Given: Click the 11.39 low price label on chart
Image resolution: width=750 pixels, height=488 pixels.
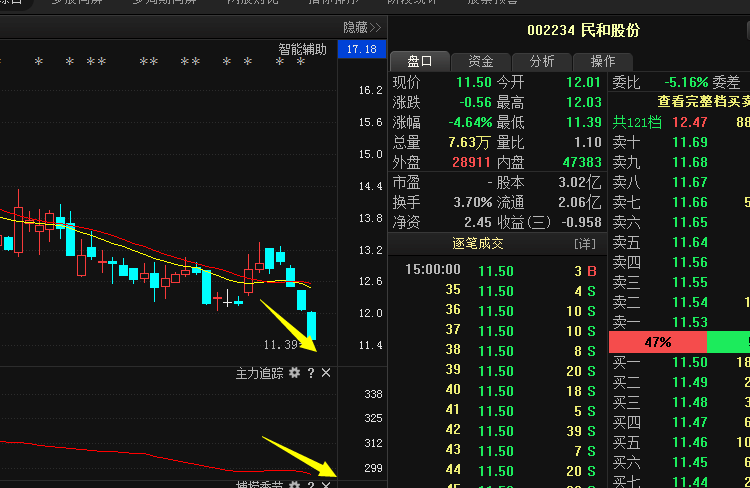Looking at the screenshot, I should click(281, 345).
